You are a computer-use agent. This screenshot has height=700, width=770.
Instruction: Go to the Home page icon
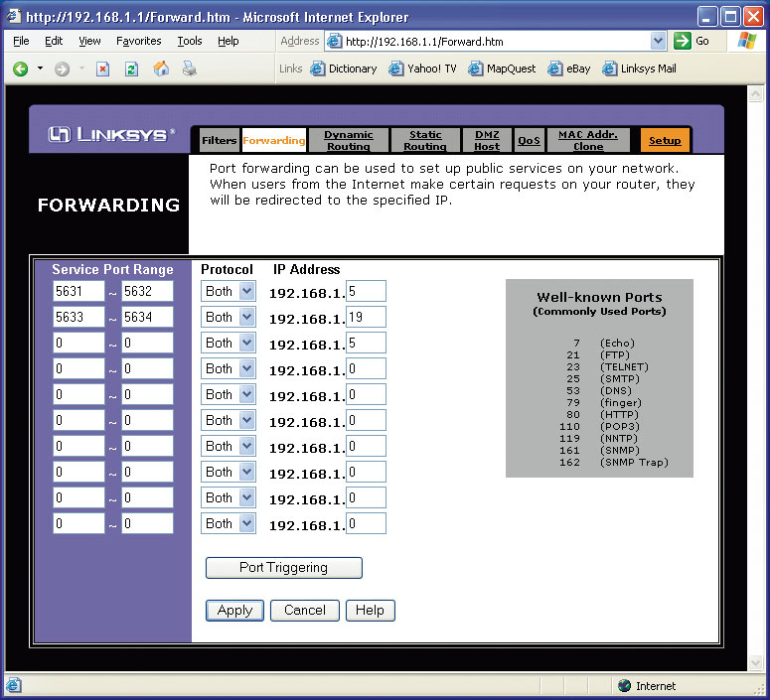[x=161, y=69]
